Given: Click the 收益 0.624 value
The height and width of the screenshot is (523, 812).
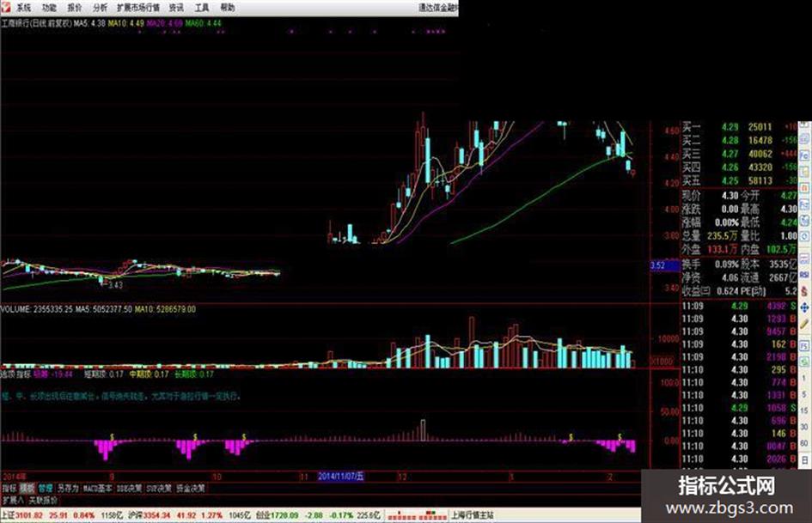Looking at the screenshot, I should click(728, 291).
